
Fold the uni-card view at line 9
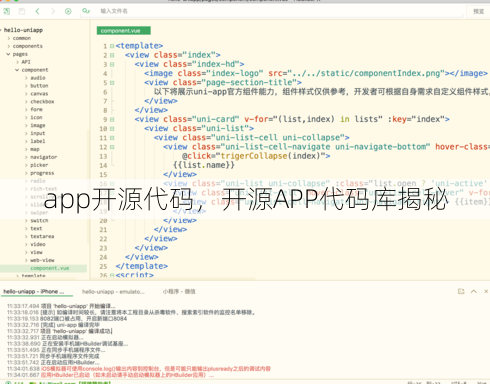point(112,120)
